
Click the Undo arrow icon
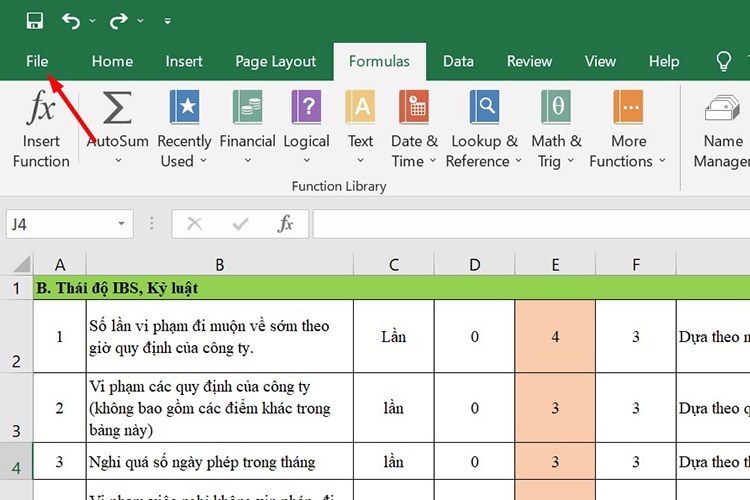click(x=71, y=21)
